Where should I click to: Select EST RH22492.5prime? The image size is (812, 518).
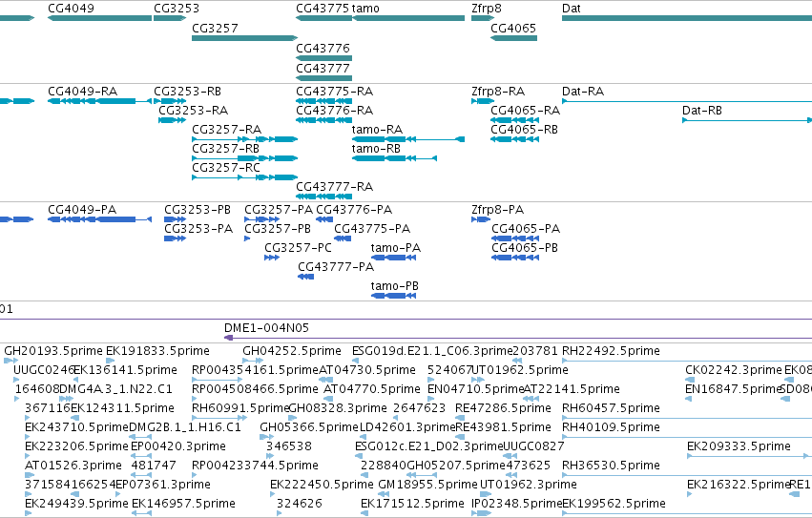687,361
